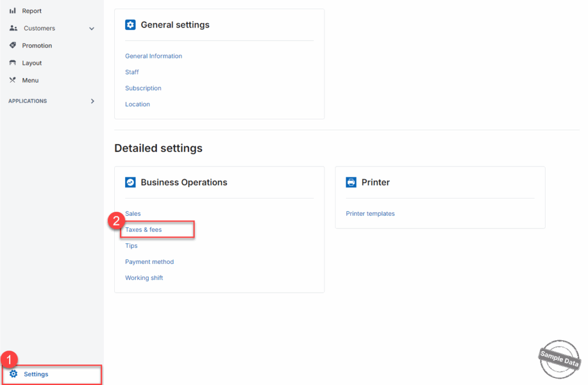
Task: Open Taxes & fees settings
Action: click(x=144, y=230)
